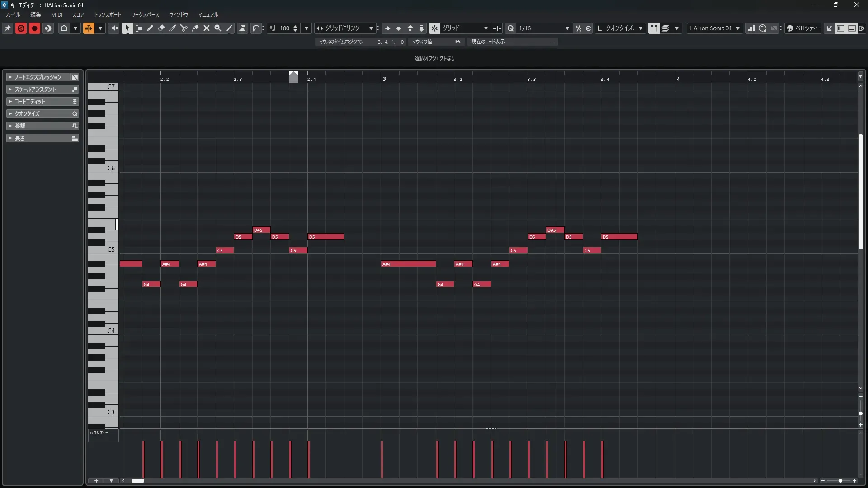Toggle Acoustic Feedback speaker button

click(x=113, y=28)
